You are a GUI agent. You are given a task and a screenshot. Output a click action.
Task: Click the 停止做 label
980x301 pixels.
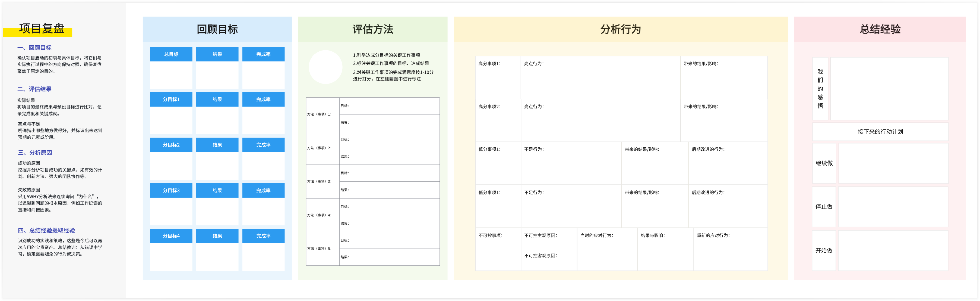(824, 206)
